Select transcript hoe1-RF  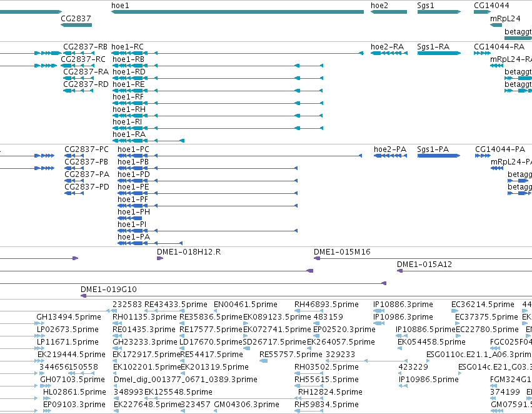(x=128, y=97)
